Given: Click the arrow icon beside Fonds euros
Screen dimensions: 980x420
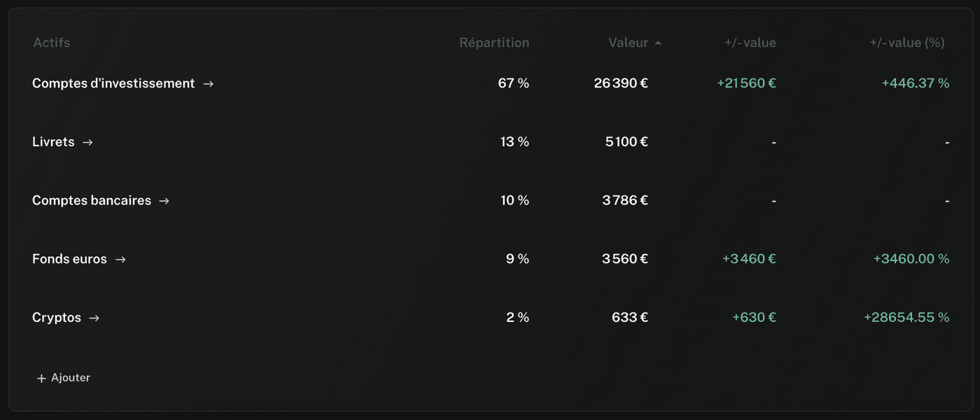Looking at the screenshot, I should pos(120,260).
